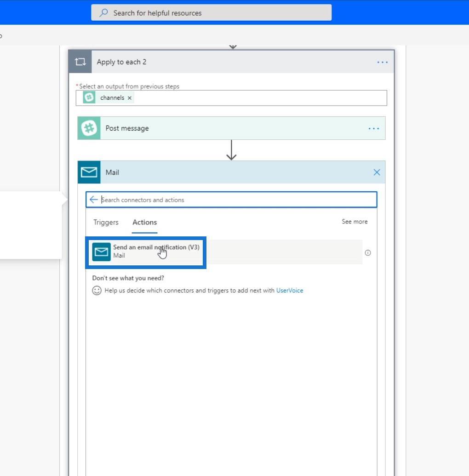Click the Mail header title text
This screenshot has height=476, width=469.
coord(112,172)
